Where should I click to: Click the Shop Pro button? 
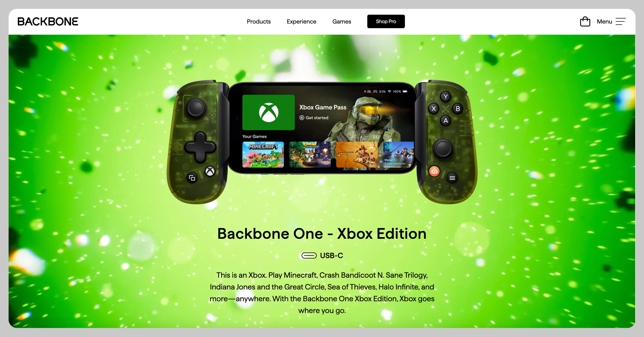386,21
